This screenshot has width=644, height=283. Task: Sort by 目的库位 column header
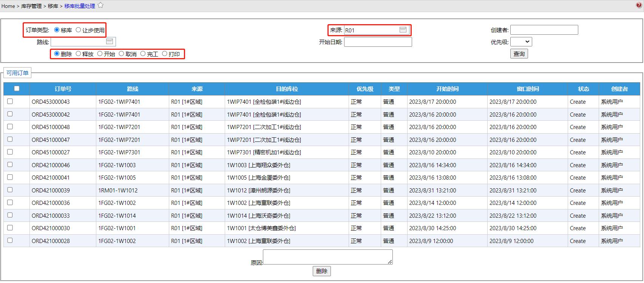[x=287, y=89]
